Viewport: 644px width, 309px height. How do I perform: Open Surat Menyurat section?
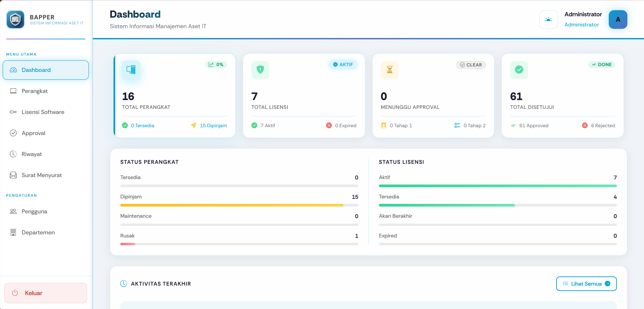[46, 175]
